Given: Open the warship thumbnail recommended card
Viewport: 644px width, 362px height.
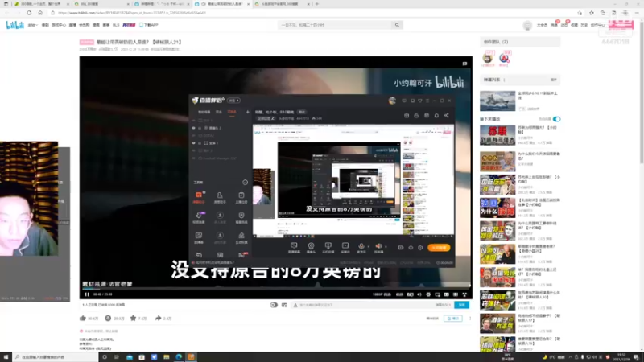Looking at the screenshot, I should tap(497, 101).
